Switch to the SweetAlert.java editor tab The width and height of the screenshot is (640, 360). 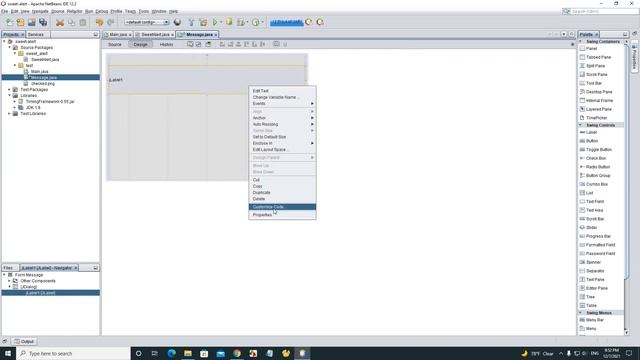(155, 35)
